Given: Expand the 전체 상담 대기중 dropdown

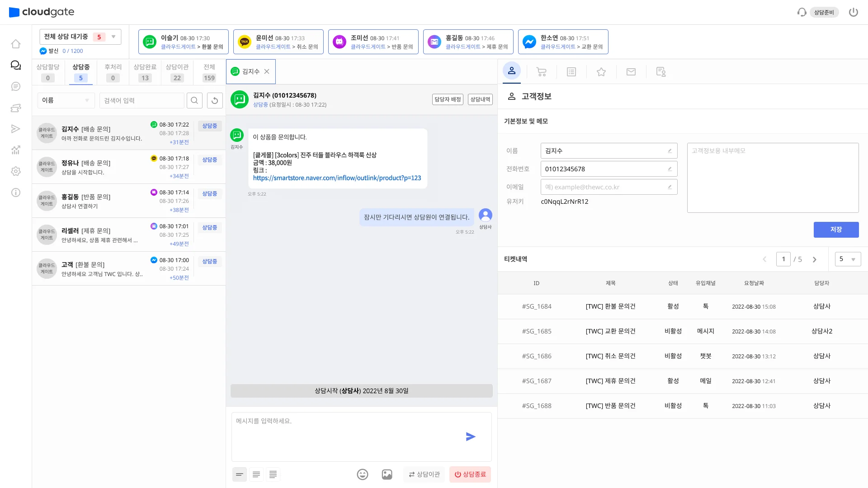Looking at the screenshot, I should [x=113, y=37].
